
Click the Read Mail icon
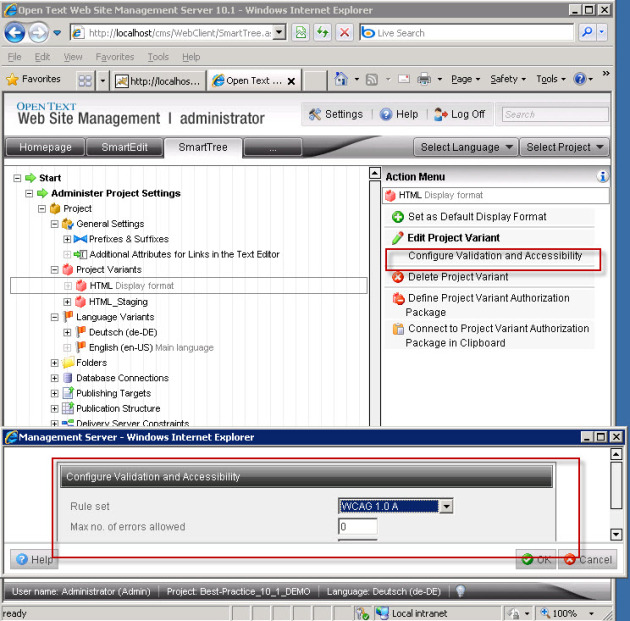403,79
